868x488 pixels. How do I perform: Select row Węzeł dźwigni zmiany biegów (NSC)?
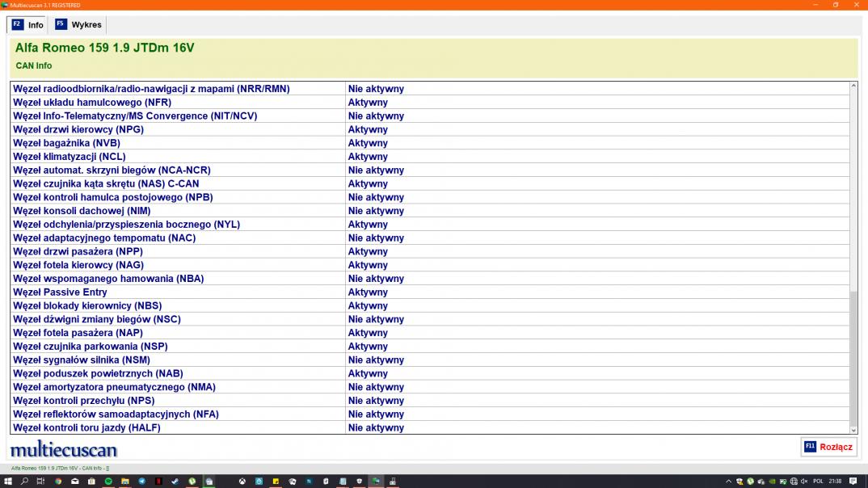[x=430, y=319]
